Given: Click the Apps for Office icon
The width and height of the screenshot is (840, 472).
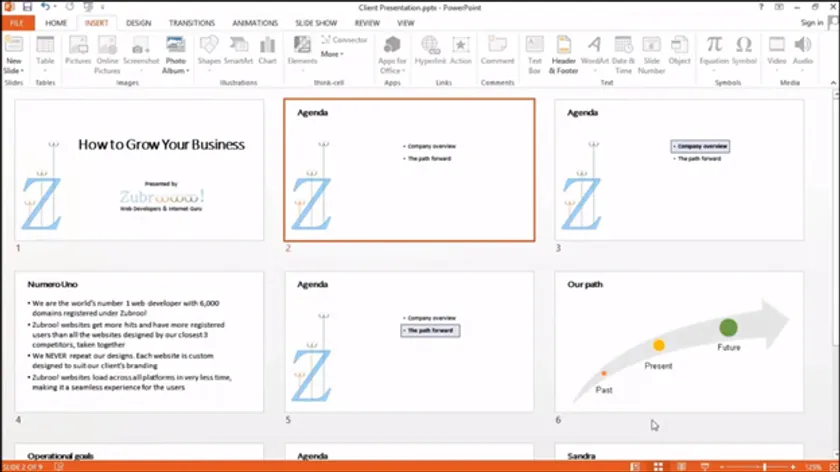Looking at the screenshot, I should click(392, 45).
